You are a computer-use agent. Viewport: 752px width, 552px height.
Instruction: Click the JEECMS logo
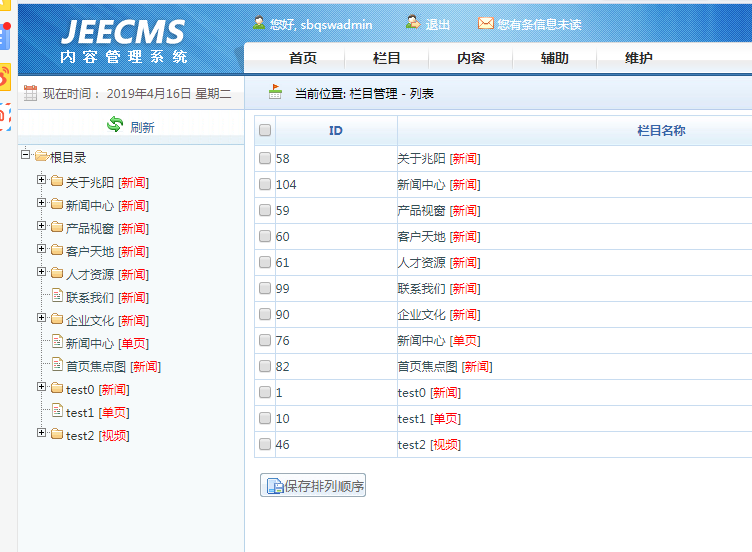point(124,41)
